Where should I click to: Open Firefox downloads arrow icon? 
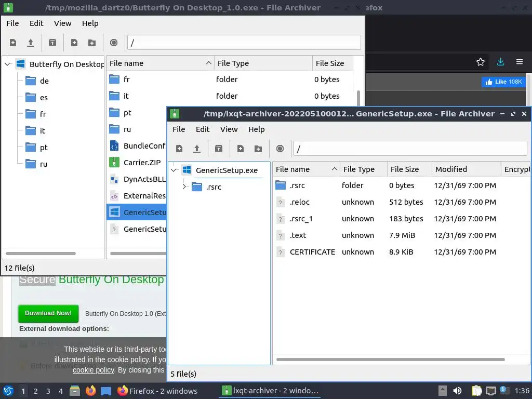pos(500,62)
